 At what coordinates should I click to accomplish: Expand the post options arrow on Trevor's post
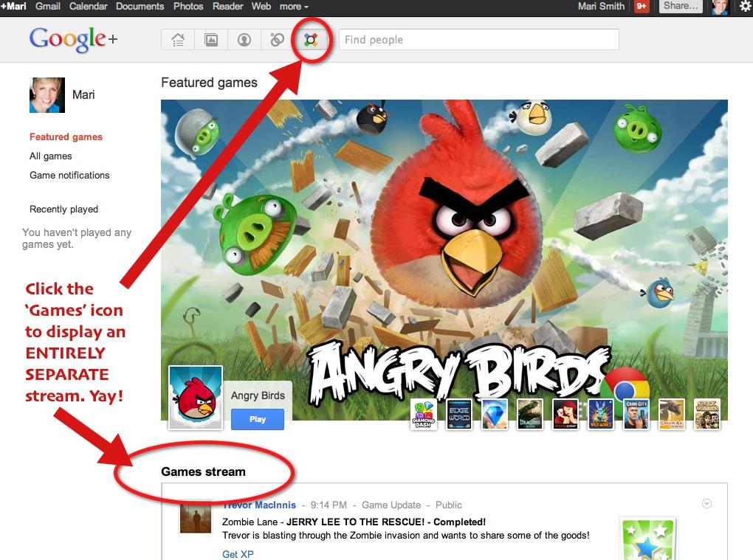pos(706,503)
